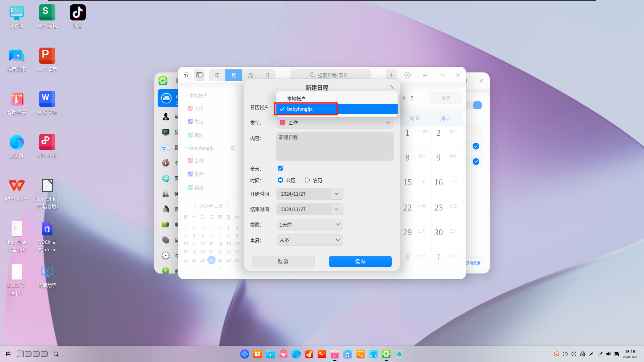Collapse the 本地帐户 tree section
644x362 pixels.
point(186,96)
